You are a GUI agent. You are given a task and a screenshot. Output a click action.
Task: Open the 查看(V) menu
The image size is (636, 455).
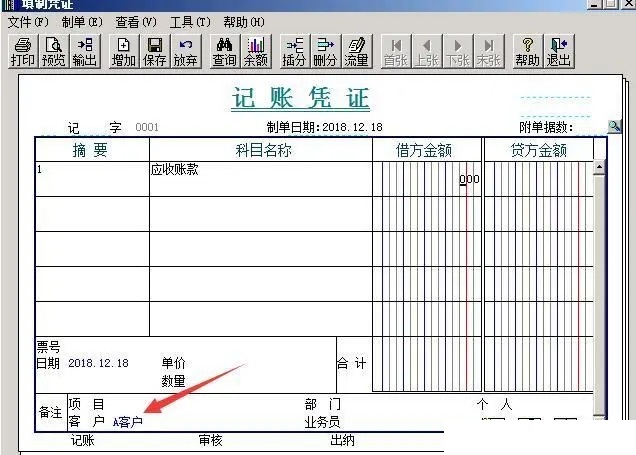click(136, 22)
